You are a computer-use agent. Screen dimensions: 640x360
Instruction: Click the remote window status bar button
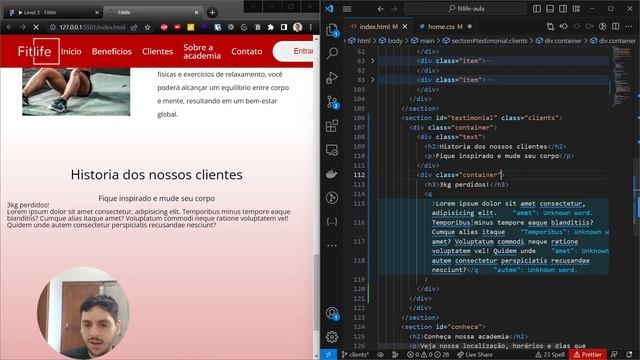tap(329, 355)
